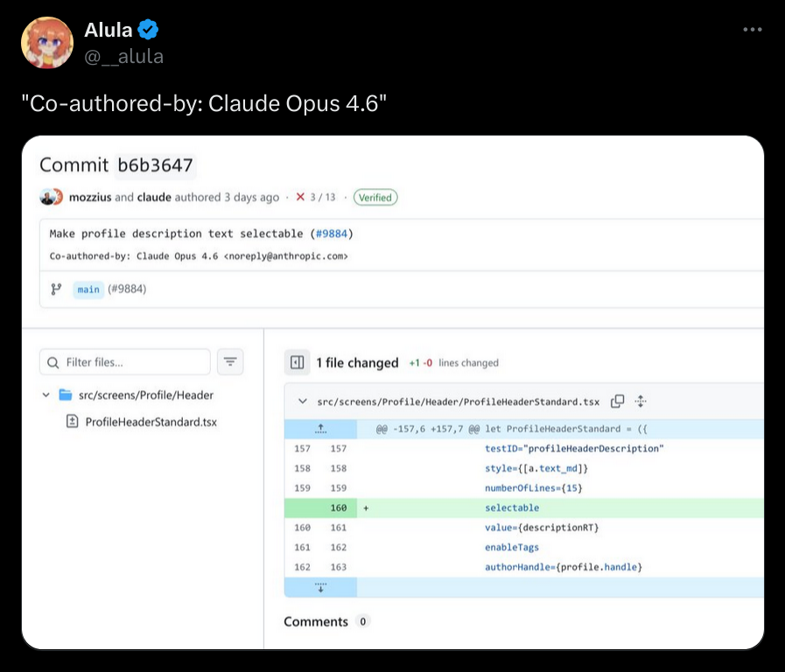
Task: Open pull request #9884 link in commit title
Action: (x=333, y=234)
